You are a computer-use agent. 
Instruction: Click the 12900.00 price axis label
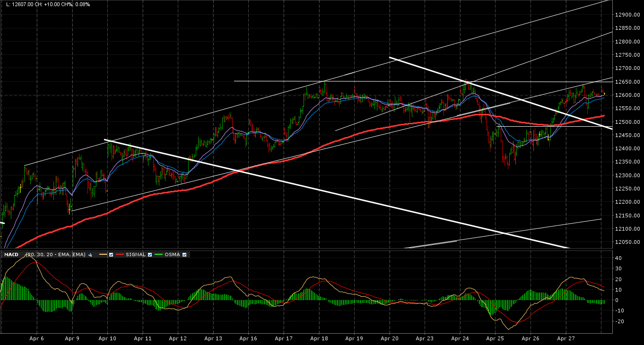click(x=627, y=15)
